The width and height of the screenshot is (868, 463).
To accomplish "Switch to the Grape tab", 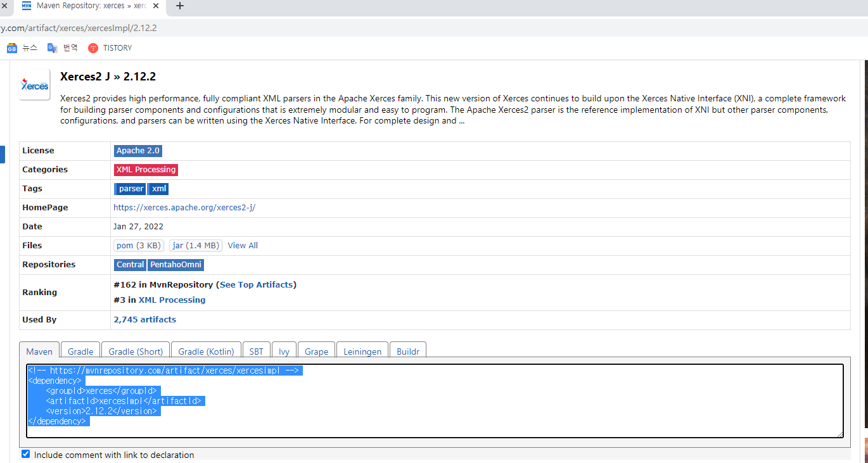I will 316,352.
